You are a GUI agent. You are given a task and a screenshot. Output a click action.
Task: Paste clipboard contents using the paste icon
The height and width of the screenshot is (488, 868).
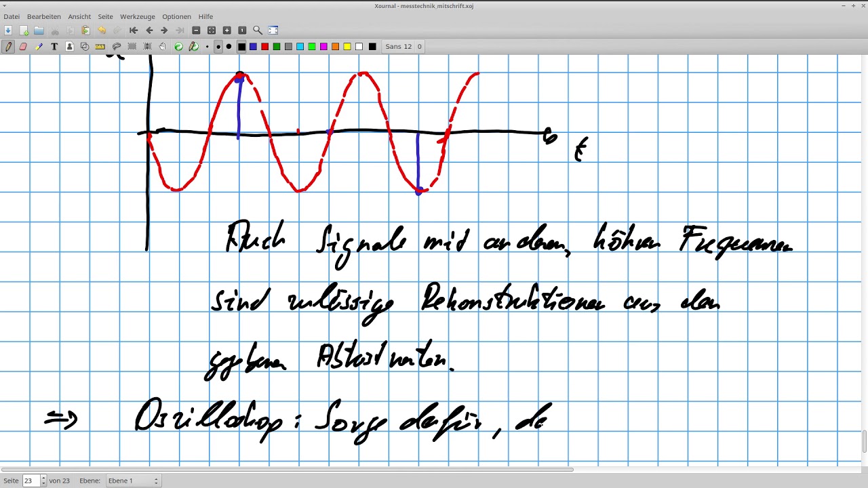pyautogui.click(x=85, y=30)
